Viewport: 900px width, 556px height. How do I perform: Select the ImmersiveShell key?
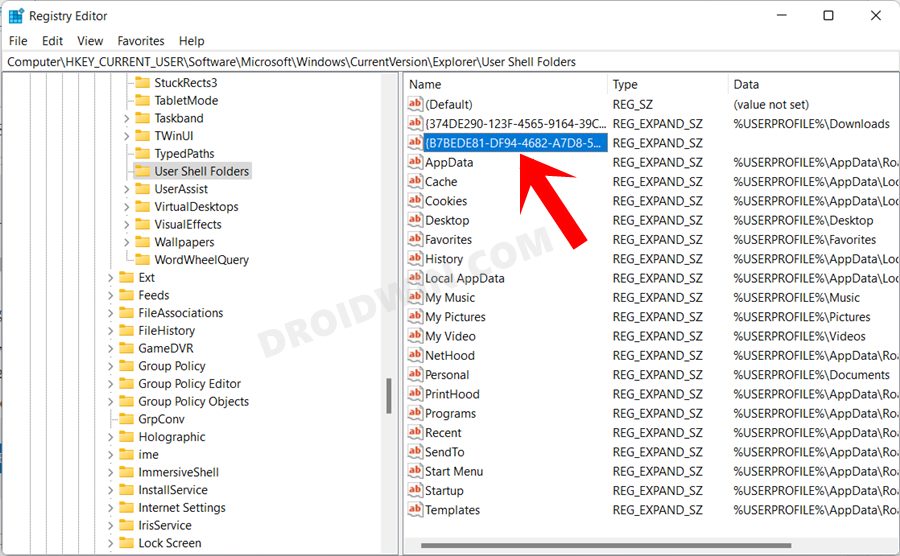pyautogui.click(x=178, y=472)
